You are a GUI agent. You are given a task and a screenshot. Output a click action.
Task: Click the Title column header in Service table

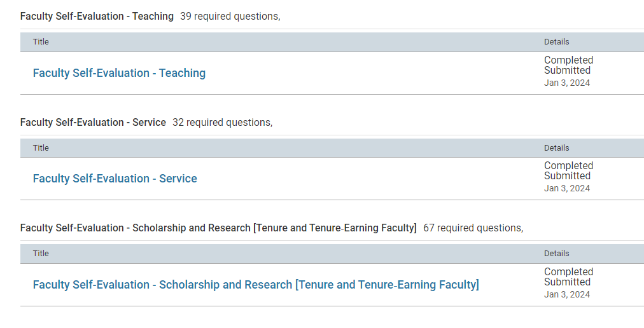(41, 147)
